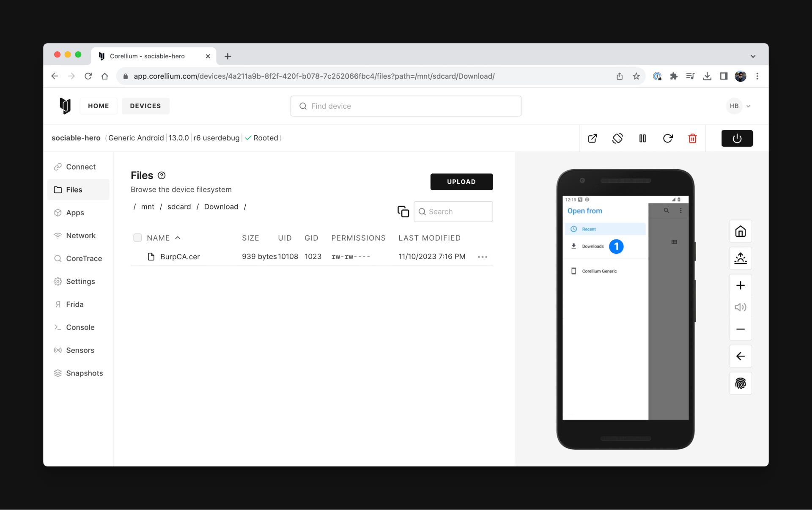
Task: Open Console in sidebar
Action: [79, 327]
